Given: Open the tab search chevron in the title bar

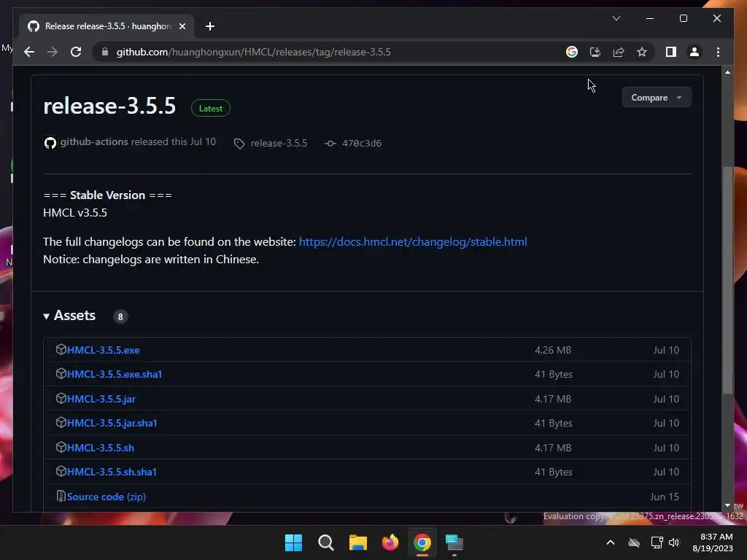Looking at the screenshot, I should coord(616,18).
